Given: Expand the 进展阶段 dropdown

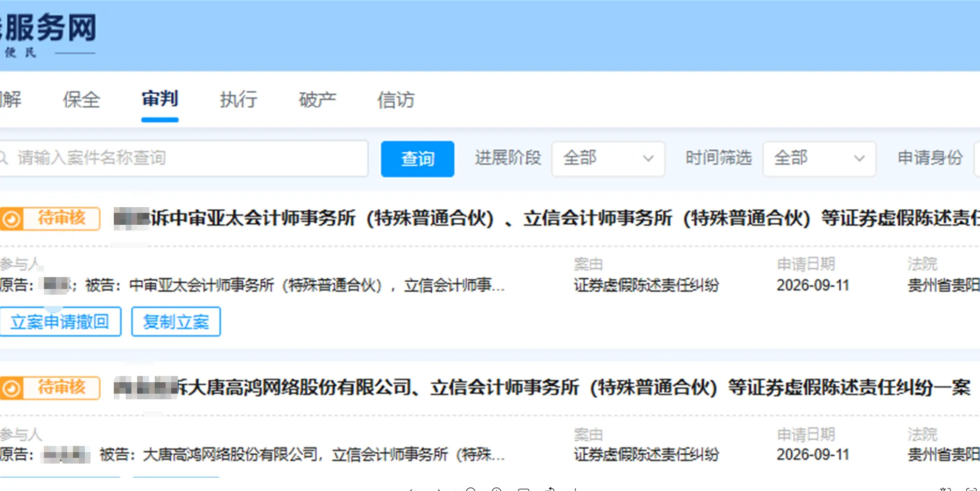Looking at the screenshot, I should (608, 158).
